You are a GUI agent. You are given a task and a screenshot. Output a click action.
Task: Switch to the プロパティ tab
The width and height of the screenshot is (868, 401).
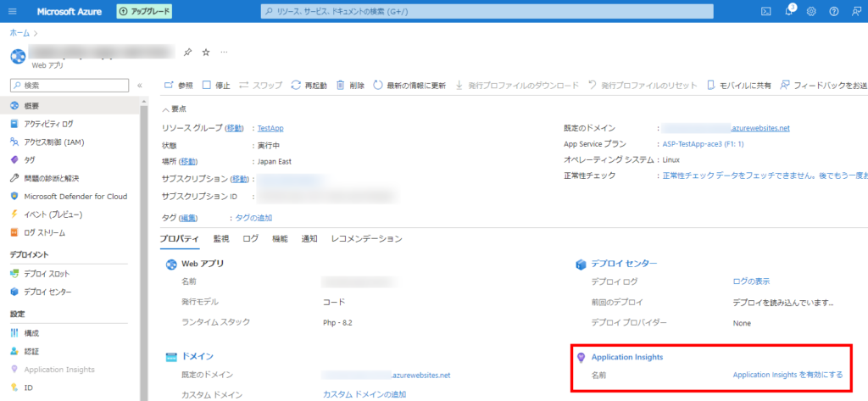180,239
